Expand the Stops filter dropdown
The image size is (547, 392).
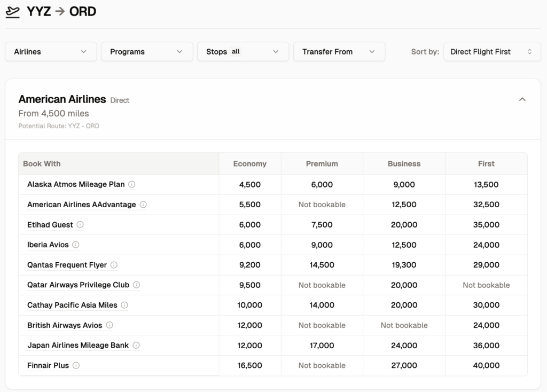tap(243, 52)
